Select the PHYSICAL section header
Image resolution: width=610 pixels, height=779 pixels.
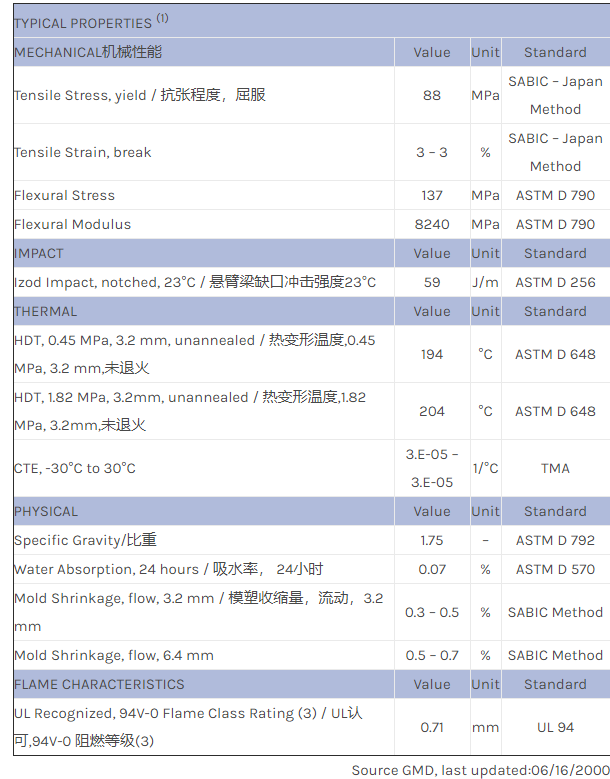[x=46, y=511]
